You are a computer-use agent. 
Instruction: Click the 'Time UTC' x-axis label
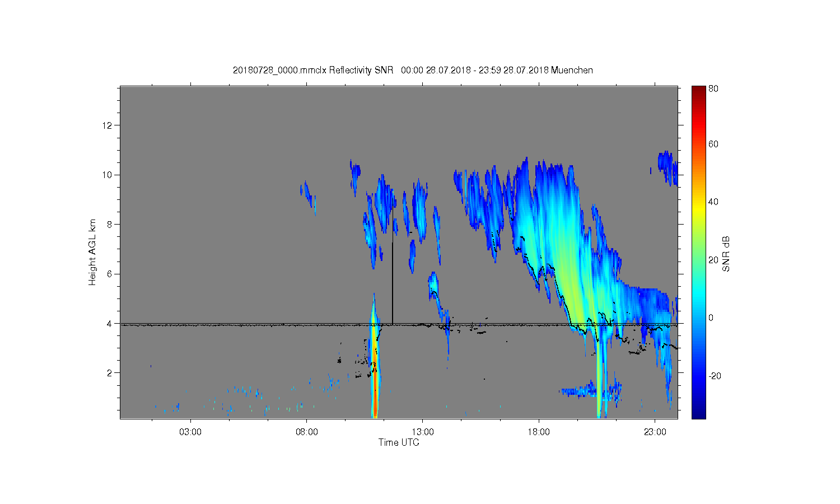pyautogui.click(x=399, y=442)
